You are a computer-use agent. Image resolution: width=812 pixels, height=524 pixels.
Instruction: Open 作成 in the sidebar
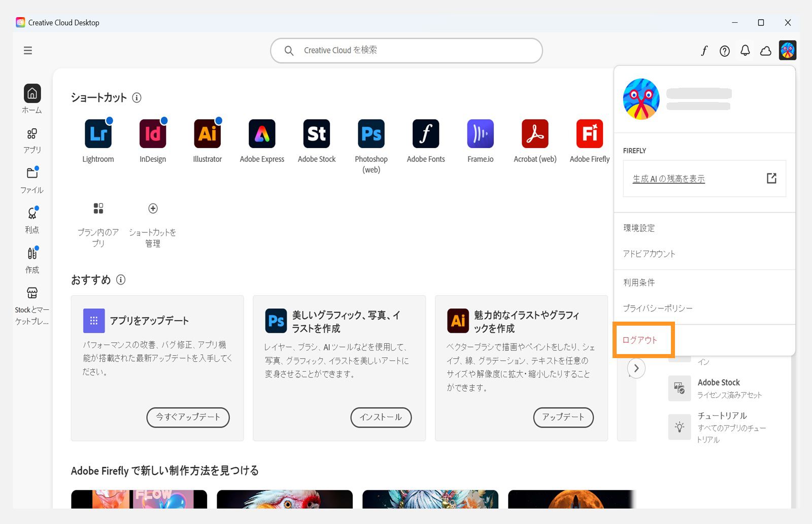[32, 260]
